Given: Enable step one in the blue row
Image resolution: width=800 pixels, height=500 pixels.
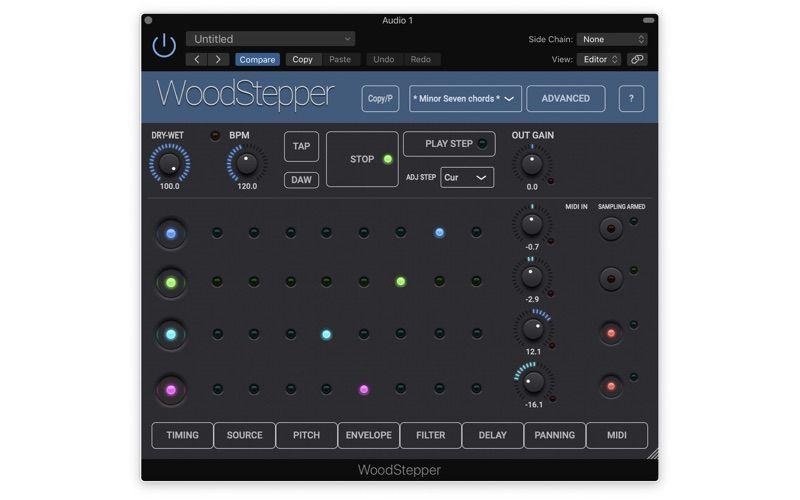Looking at the screenshot, I should (217, 233).
